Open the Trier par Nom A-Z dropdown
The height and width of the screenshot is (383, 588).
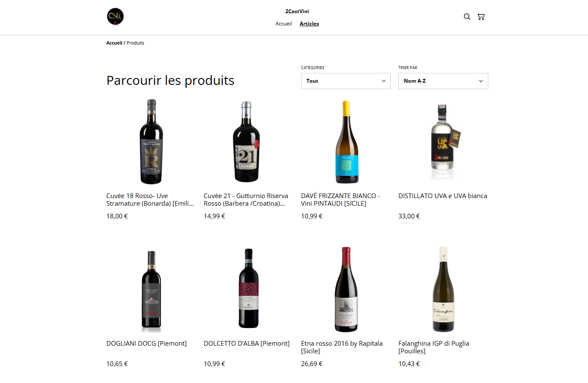click(443, 81)
